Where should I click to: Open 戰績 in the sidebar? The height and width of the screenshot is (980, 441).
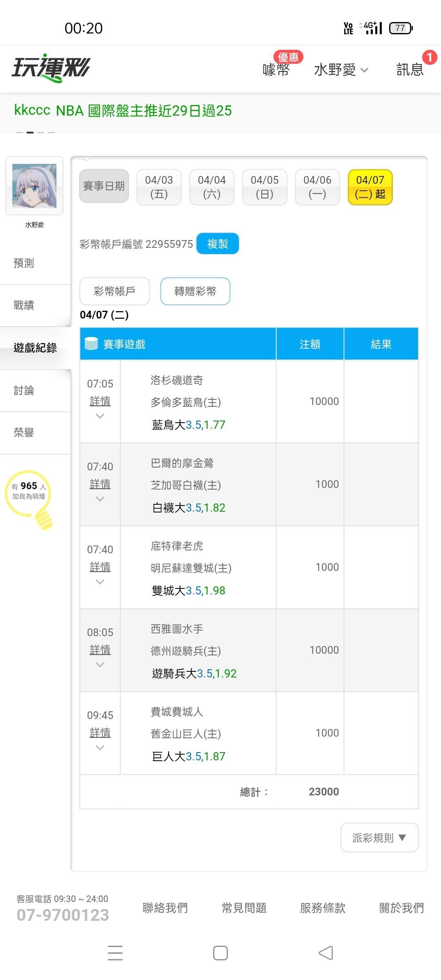point(24,305)
